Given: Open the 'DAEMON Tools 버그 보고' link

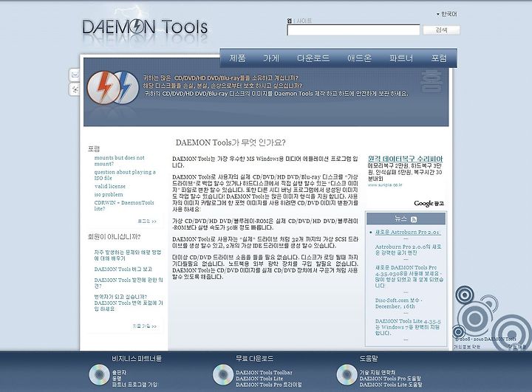Looking at the screenshot, I should pyautogui.click(x=123, y=269).
